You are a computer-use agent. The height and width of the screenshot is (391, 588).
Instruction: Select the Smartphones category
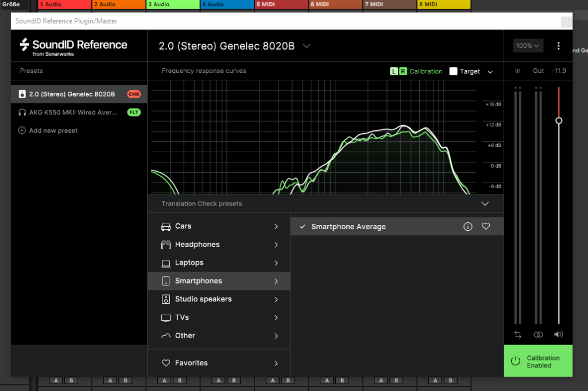219,281
